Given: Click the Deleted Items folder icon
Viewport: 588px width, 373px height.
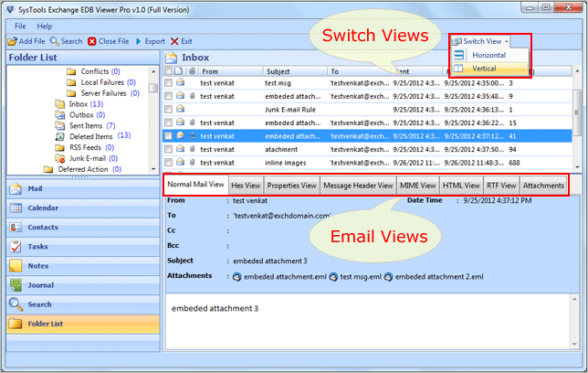Looking at the screenshot, I should pos(59,137).
